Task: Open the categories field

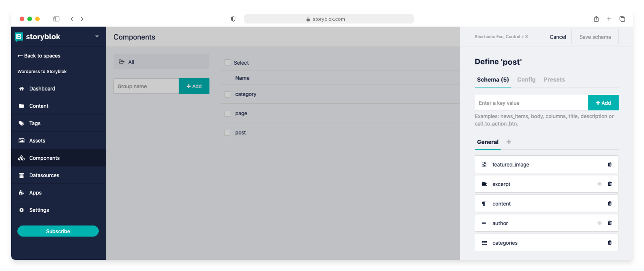Action: coord(547,243)
